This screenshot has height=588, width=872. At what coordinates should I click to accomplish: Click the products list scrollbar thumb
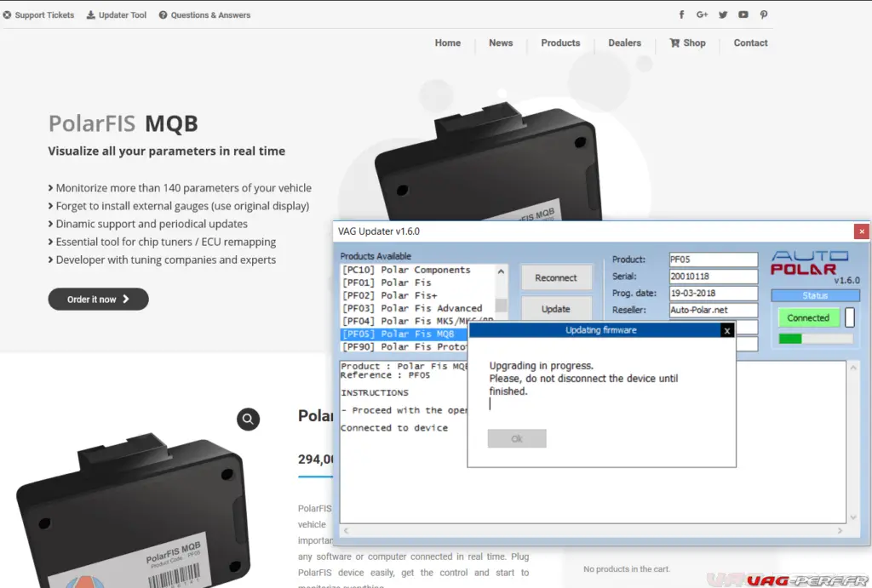coord(501,305)
